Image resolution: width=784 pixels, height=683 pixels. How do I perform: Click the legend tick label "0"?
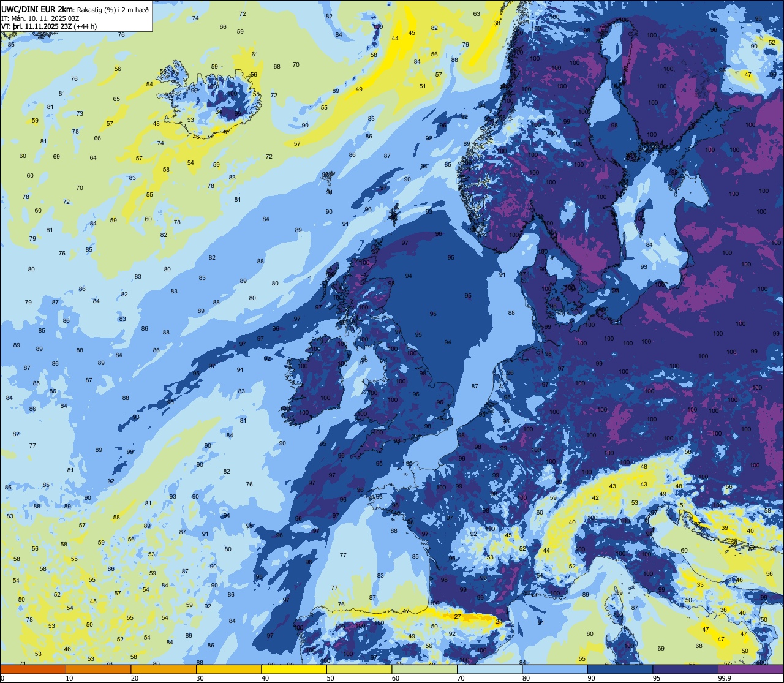2,678
